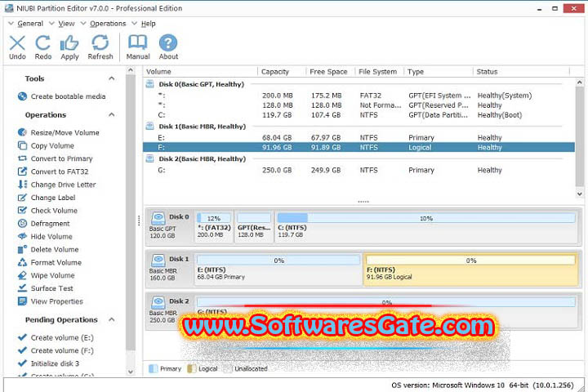Viewport: 588px width, 392px height.
Task: Apply pending operations with the thumbs-up icon
Action: click(x=69, y=42)
